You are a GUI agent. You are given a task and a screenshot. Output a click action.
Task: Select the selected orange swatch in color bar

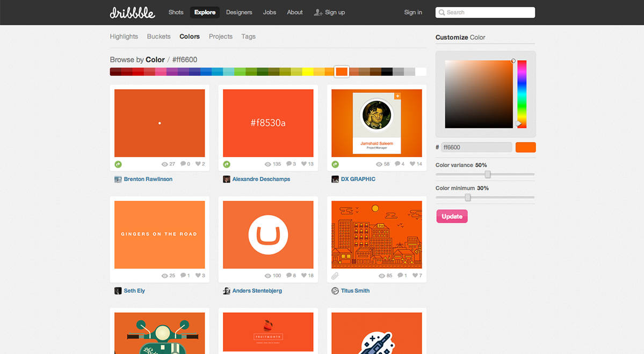tap(341, 72)
